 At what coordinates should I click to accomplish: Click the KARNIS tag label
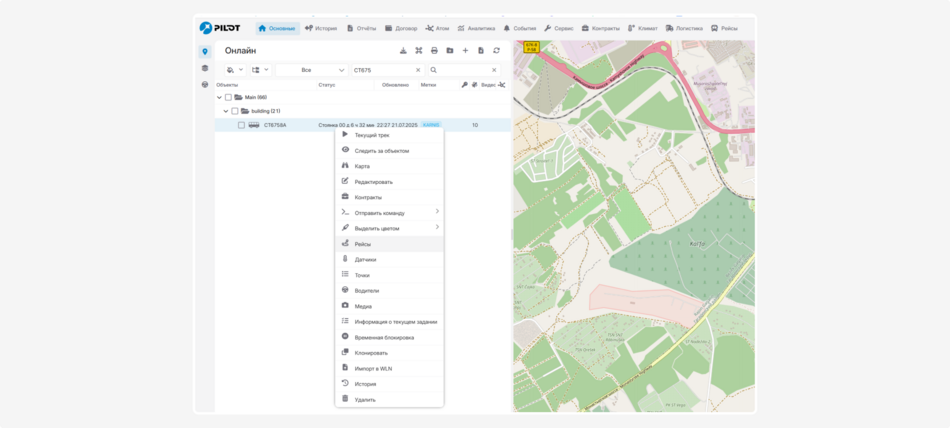431,125
